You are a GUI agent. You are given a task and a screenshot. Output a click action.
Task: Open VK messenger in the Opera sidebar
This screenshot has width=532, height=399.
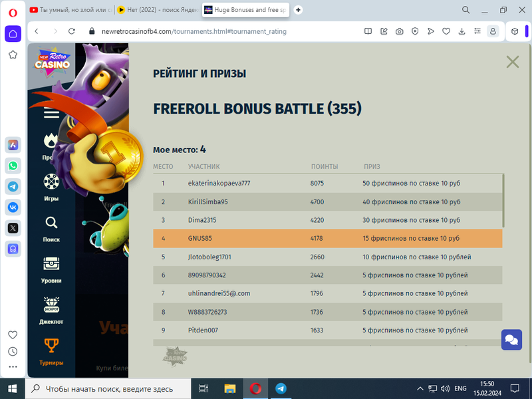click(13, 207)
